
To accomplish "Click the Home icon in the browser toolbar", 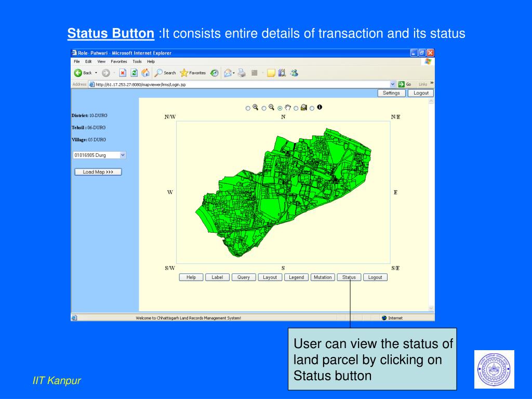I will (145, 73).
